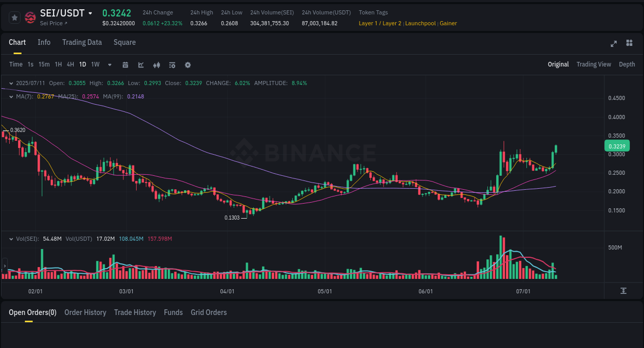Open the technical indicators icon
This screenshot has height=348, width=644.
156,64
